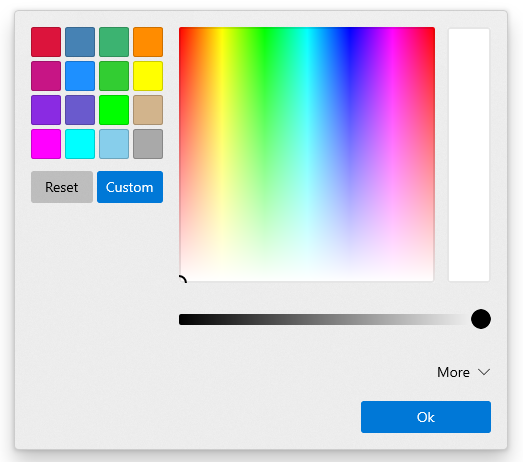The image size is (523, 462).
Task: Confirm with the Ok button
Action: point(426,417)
